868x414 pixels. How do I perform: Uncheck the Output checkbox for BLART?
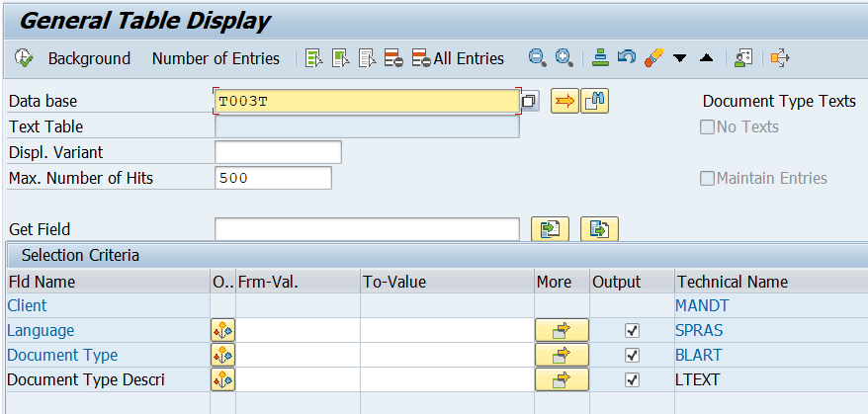pos(632,355)
